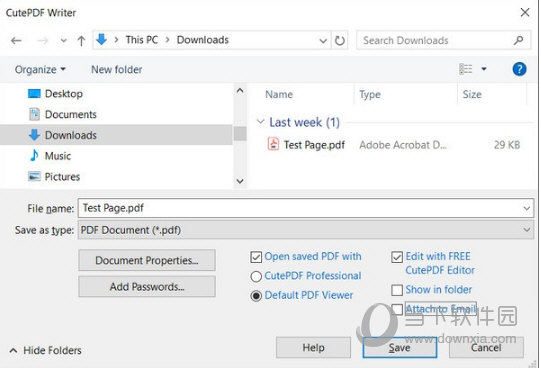Open Document Properties dialog
This screenshot has width=541, height=368.
pos(147,260)
